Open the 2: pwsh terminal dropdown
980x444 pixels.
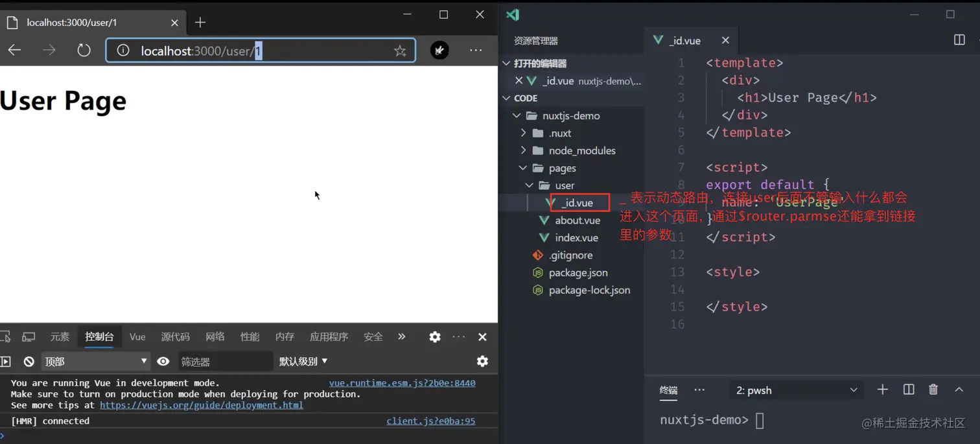click(x=797, y=390)
